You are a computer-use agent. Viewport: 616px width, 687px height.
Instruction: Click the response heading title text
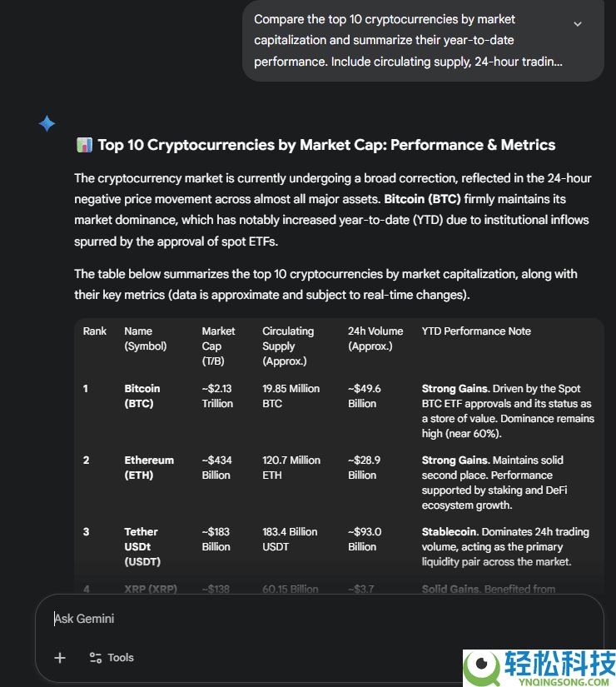pyautogui.click(x=326, y=145)
